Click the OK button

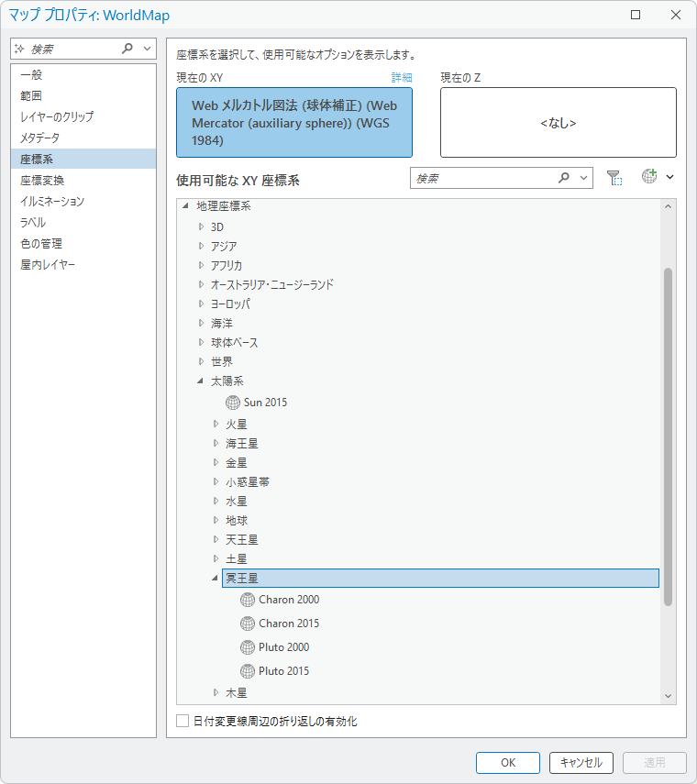tap(507, 763)
